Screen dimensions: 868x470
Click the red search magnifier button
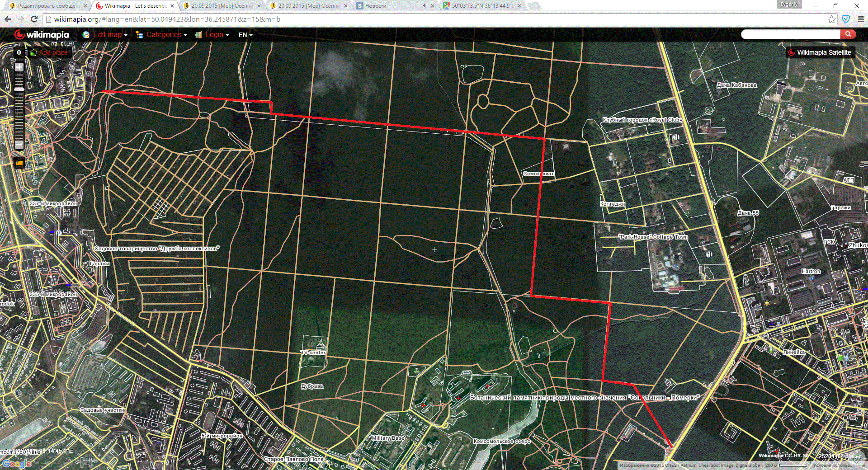pyautogui.click(x=848, y=34)
